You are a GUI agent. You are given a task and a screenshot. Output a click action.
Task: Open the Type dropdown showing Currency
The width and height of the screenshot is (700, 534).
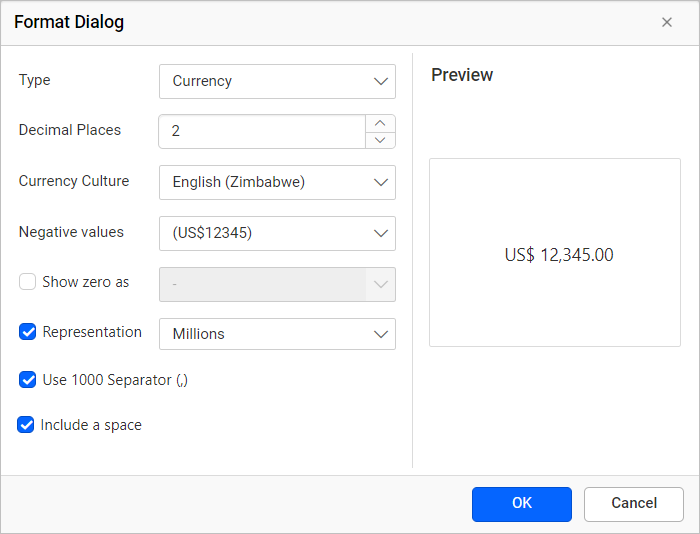[277, 81]
